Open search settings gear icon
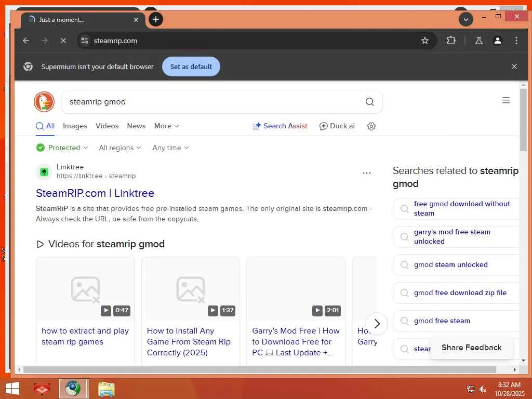This screenshot has height=399, width=532. 371,126
